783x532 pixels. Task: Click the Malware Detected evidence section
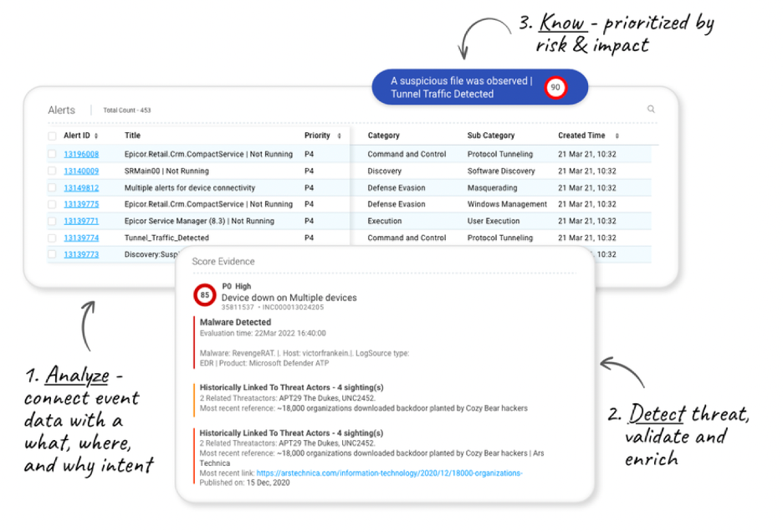(x=234, y=321)
